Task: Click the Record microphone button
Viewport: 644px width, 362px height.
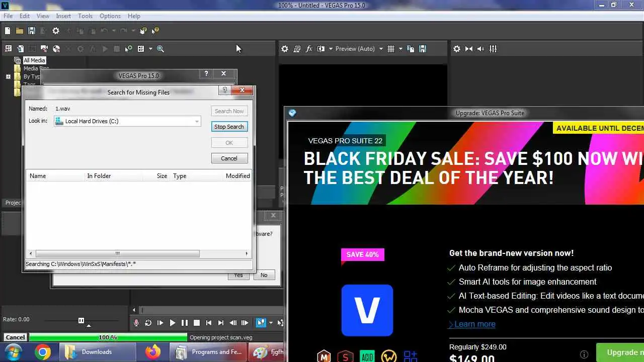Action: 136,323
